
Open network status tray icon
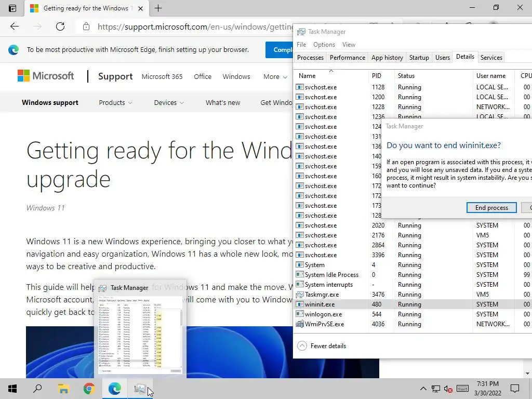(436, 389)
